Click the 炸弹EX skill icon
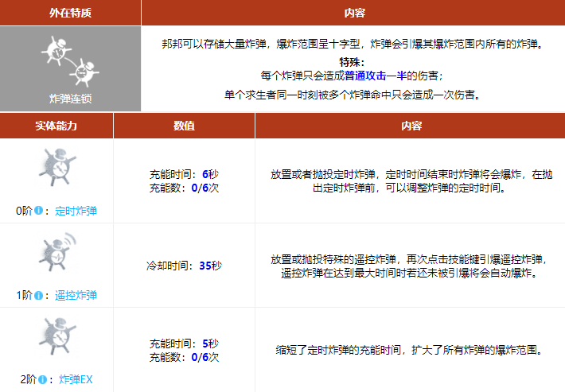This screenshot has height=392, width=565. point(56,336)
